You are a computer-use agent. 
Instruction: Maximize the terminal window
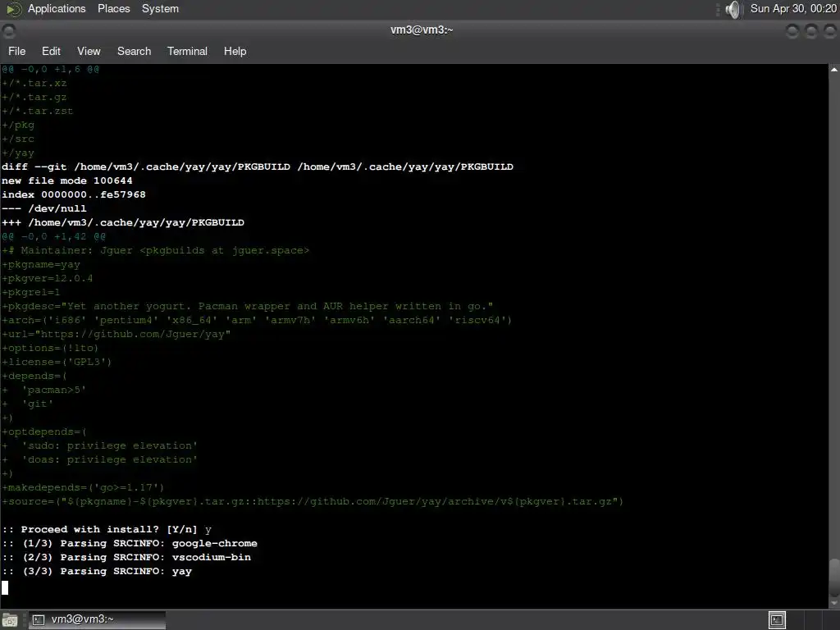811,31
